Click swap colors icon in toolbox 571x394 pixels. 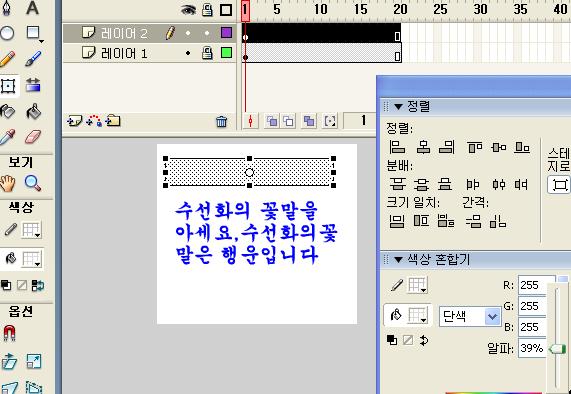37,285
